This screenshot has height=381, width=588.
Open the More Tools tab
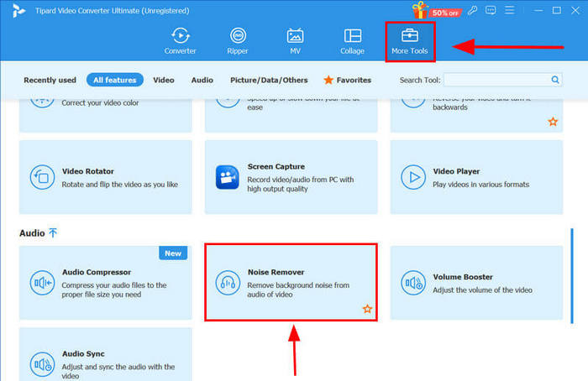[x=410, y=41]
